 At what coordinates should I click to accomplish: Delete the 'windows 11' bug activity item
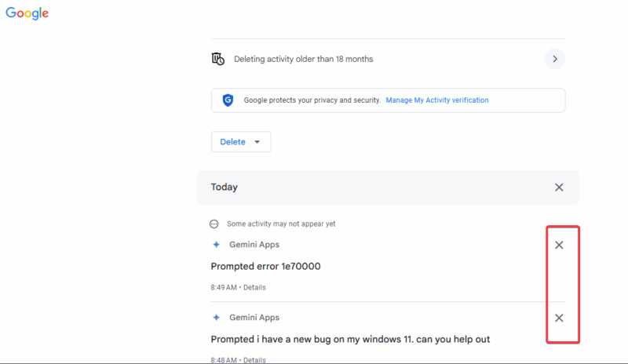[559, 318]
